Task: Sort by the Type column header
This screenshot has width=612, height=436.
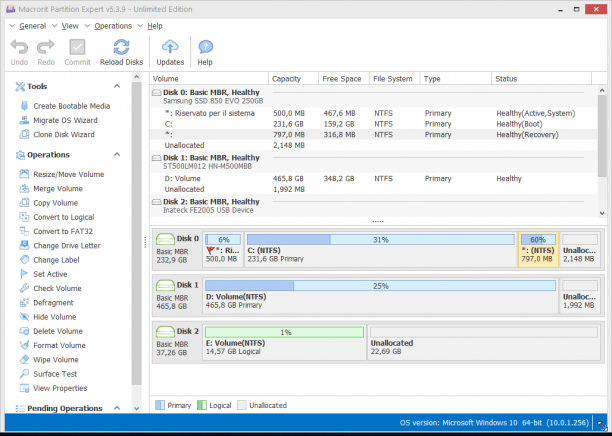Action: click(x=456, y=79)
